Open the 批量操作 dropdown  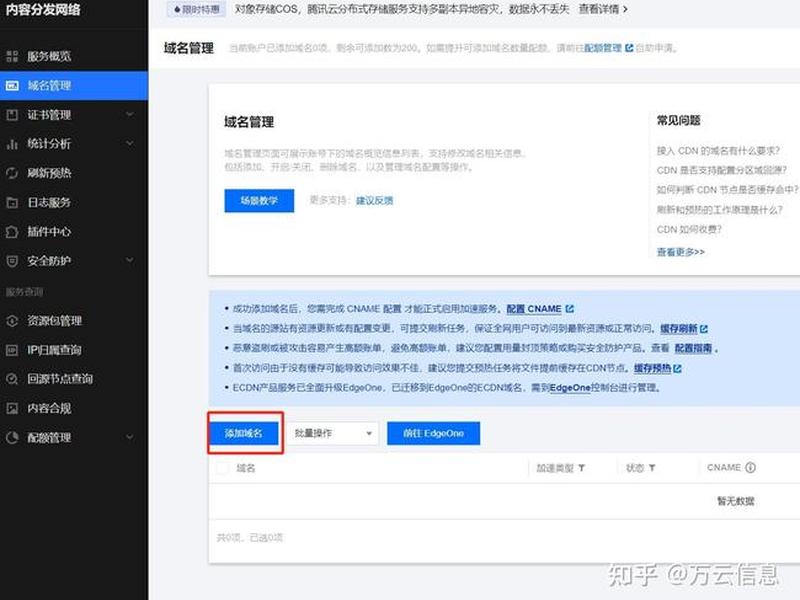[333, 433]
